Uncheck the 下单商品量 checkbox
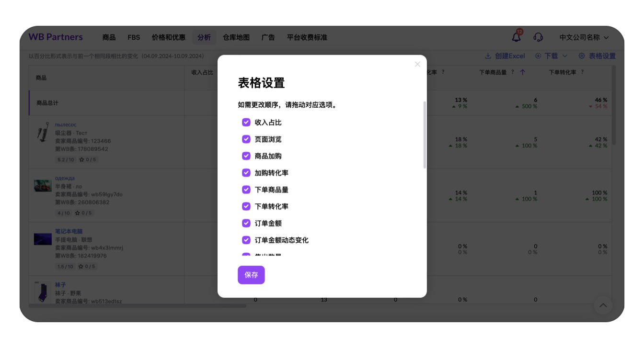 tap(246, 190)
